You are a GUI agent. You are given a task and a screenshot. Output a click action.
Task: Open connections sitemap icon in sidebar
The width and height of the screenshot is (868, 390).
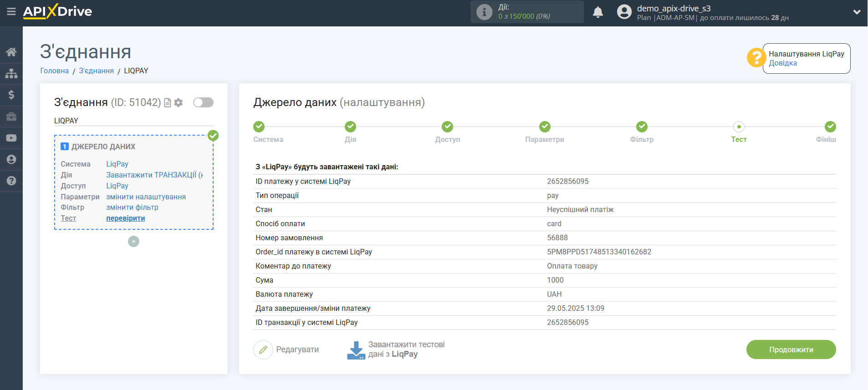11,73
